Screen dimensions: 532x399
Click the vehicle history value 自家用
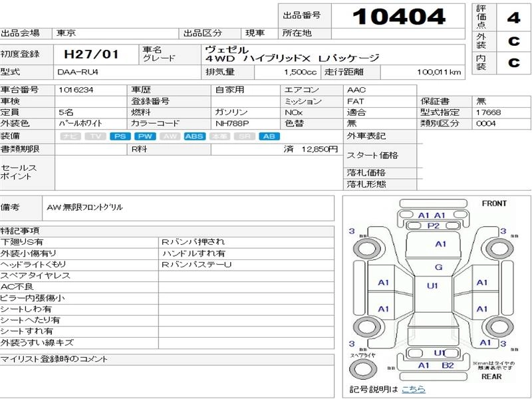pyautogui.click(x=229, y=90)
